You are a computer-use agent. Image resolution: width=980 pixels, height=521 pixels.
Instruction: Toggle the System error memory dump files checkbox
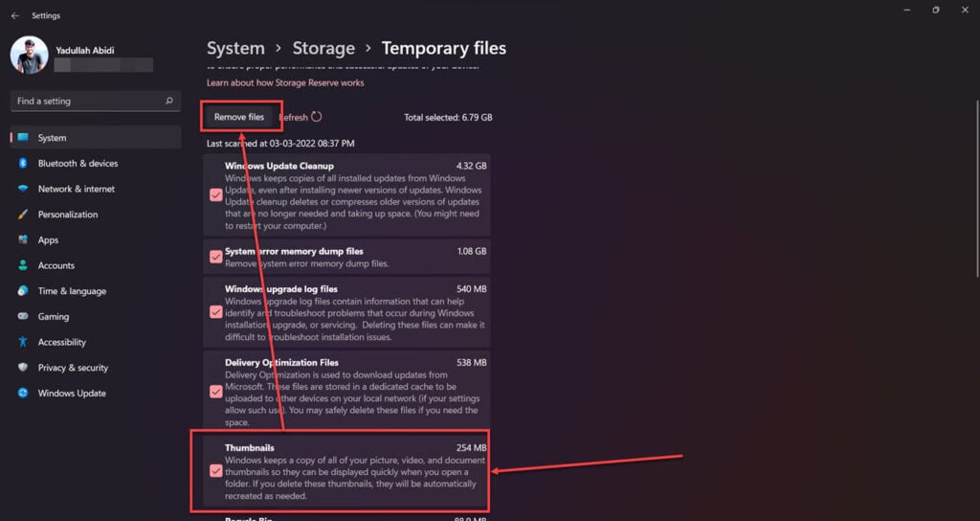(x=216, y=257)
